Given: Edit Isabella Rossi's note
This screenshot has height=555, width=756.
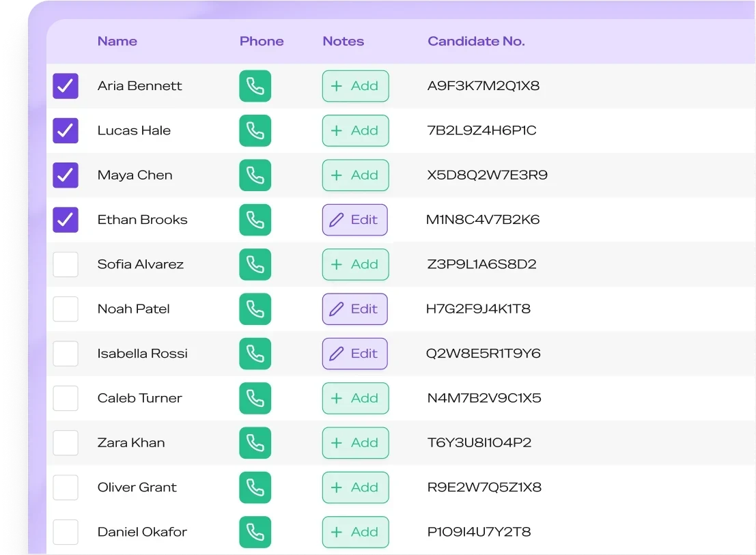Looking at the screenshot, I should 355,354.
